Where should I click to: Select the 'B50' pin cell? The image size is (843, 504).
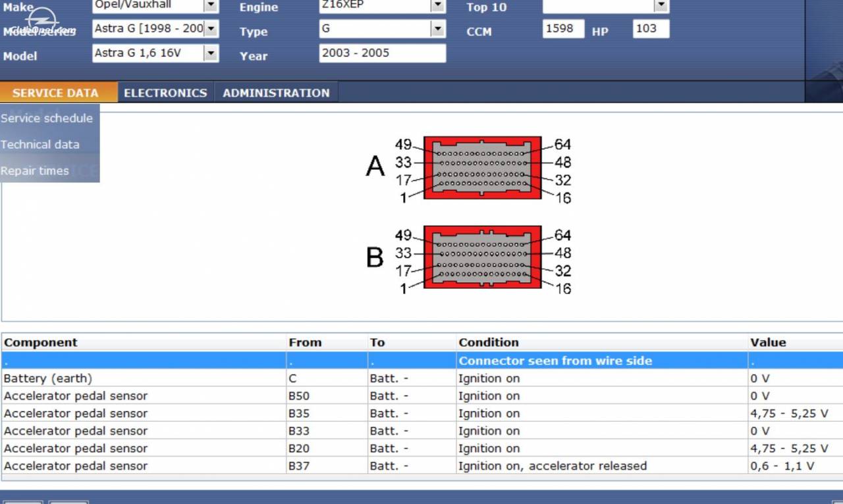point(299,396)
